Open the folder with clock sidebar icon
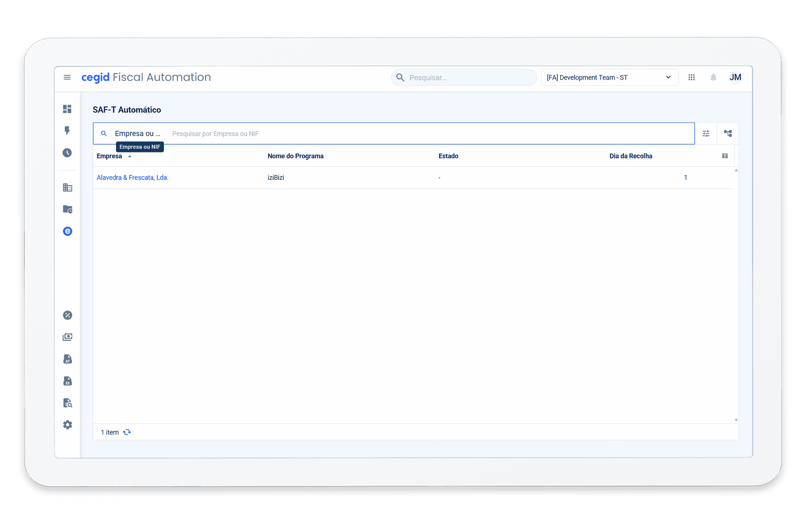 point(67,209)
